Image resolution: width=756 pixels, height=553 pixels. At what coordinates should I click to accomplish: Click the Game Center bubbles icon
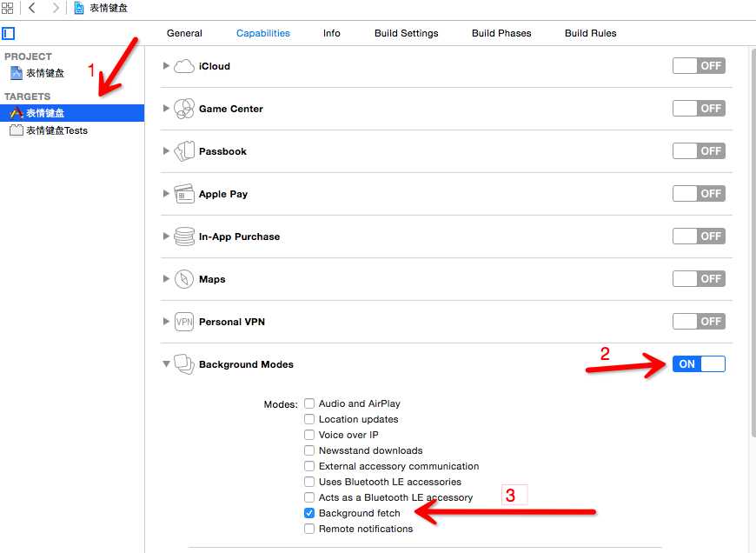click(183, 109)
